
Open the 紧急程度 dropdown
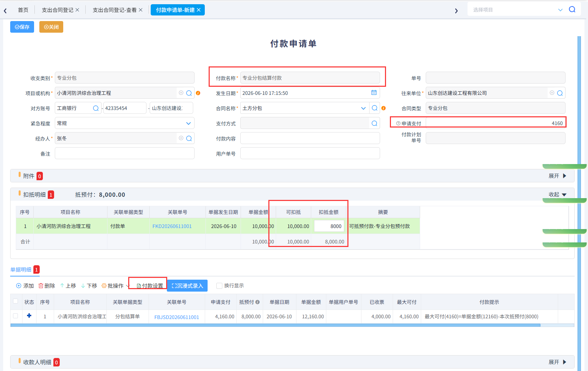click(188, 123)
